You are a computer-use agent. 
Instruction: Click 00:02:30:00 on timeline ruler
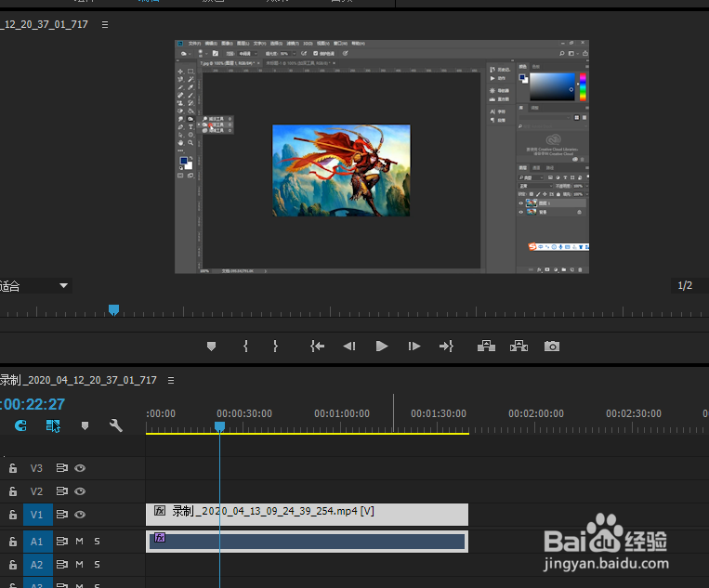634,413
